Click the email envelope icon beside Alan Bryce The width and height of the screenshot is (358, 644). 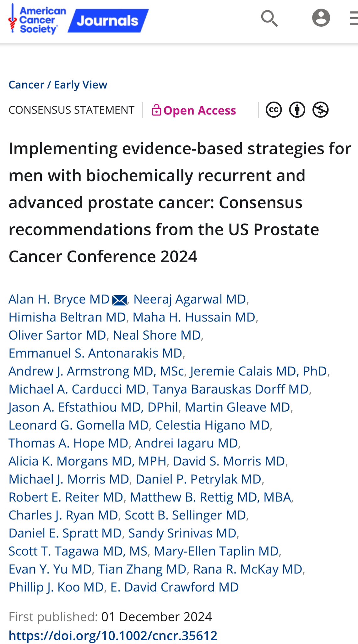120,300
